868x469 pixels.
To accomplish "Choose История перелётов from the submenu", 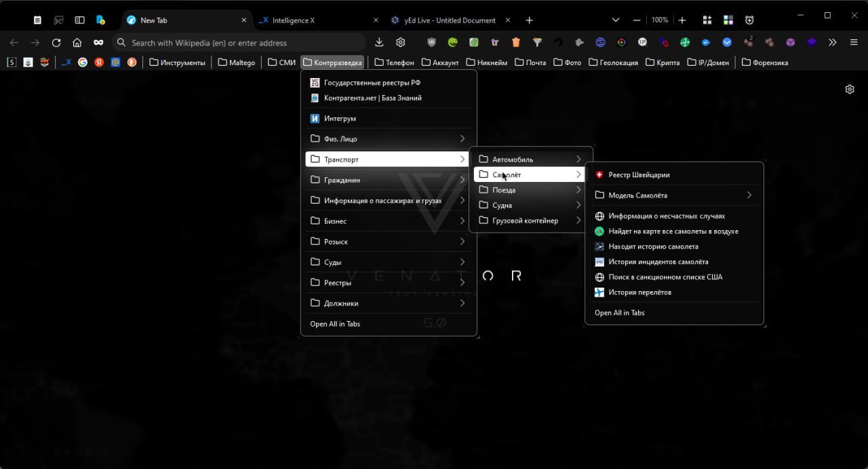I will [674, 292].
